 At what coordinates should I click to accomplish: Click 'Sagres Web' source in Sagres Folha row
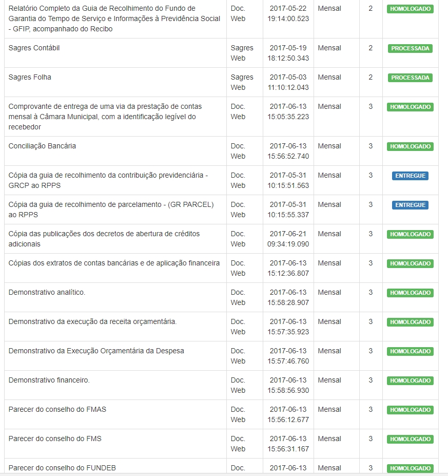point(242,82)
